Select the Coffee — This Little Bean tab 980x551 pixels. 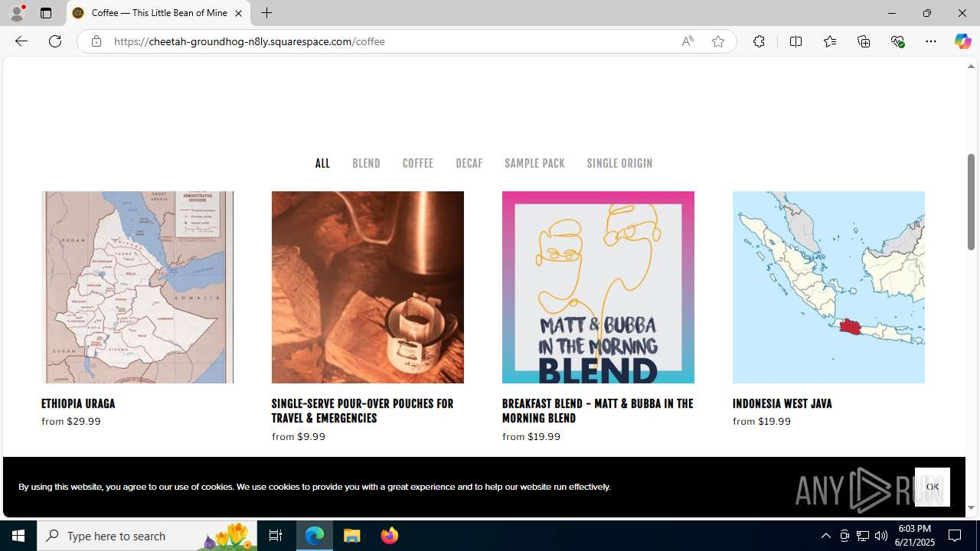click(158, 13)
